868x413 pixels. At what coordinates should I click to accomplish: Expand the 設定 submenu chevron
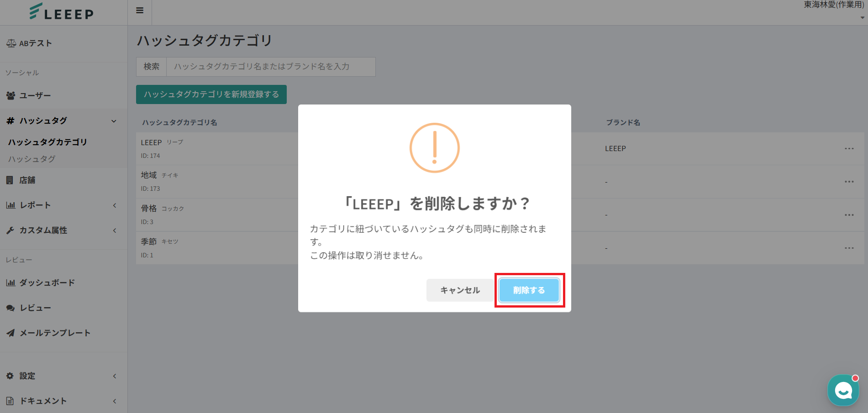pos(115,376)
